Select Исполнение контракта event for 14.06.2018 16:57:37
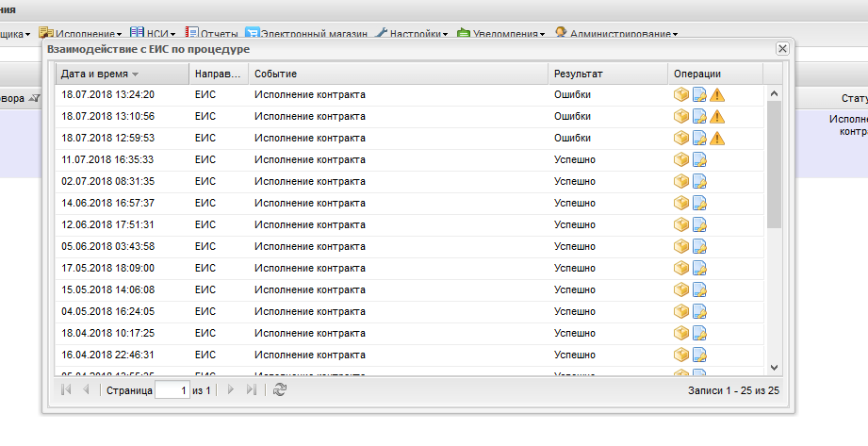The width and height of the screenshot is (868, 446). 310,203
